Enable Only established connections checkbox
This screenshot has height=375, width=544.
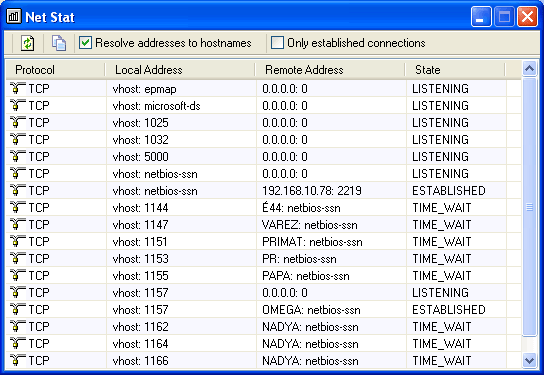[x=277, y=43]
